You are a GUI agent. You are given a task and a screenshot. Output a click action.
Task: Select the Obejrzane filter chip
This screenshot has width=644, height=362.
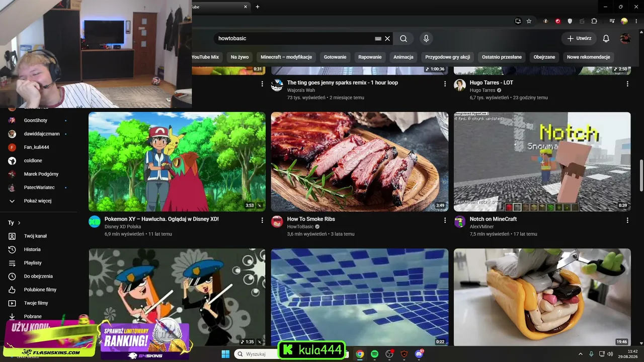click(544, 57)
